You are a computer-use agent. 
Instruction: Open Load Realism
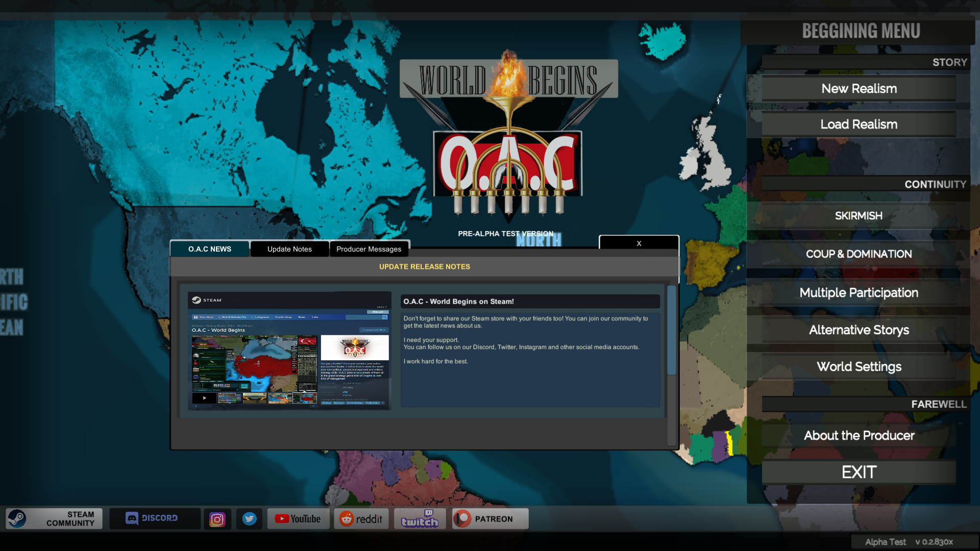[x=859, y=124]
